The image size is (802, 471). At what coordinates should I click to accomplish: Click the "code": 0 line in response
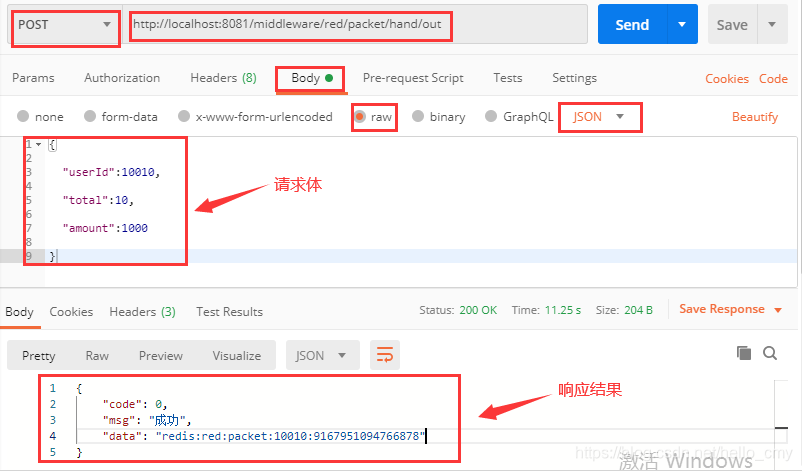pos(135,404)
